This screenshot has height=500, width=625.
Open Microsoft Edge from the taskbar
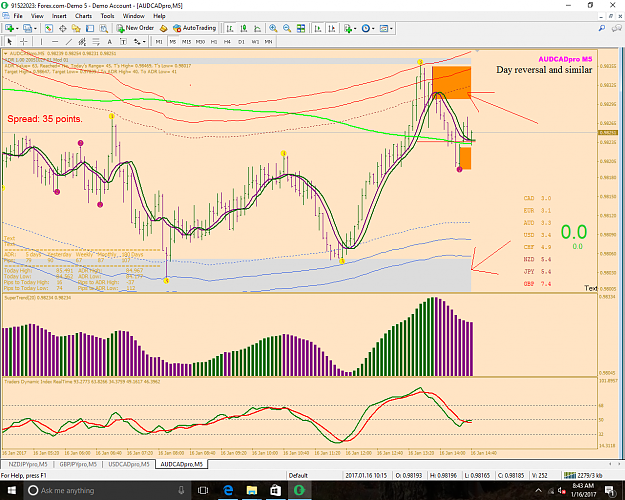pos(228,490)
